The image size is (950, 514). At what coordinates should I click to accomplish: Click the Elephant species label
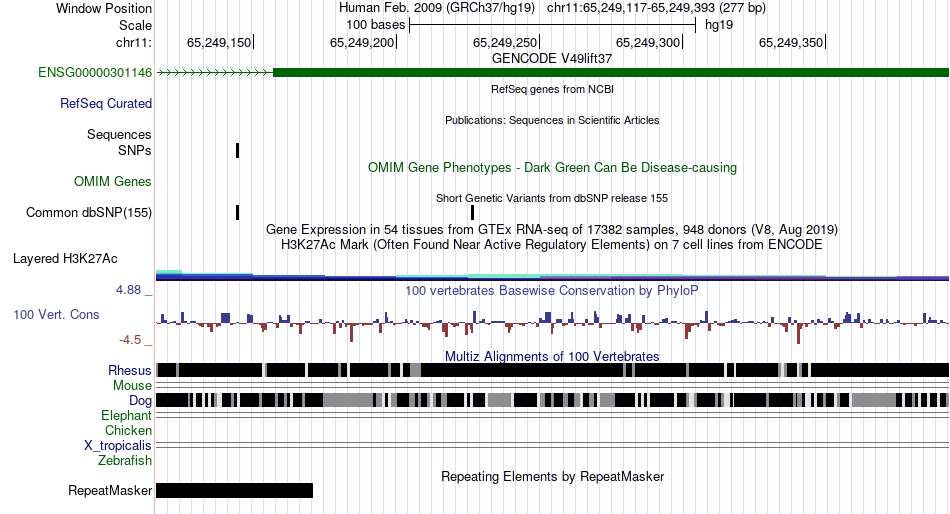click(126, 416)
